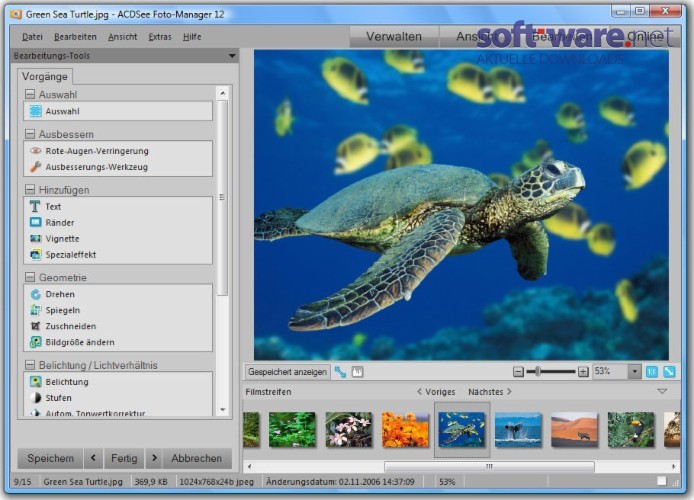The height and width of the screenshot is (500, 694).
Task: Click the zoom slider handle
Action: [537, 371]
